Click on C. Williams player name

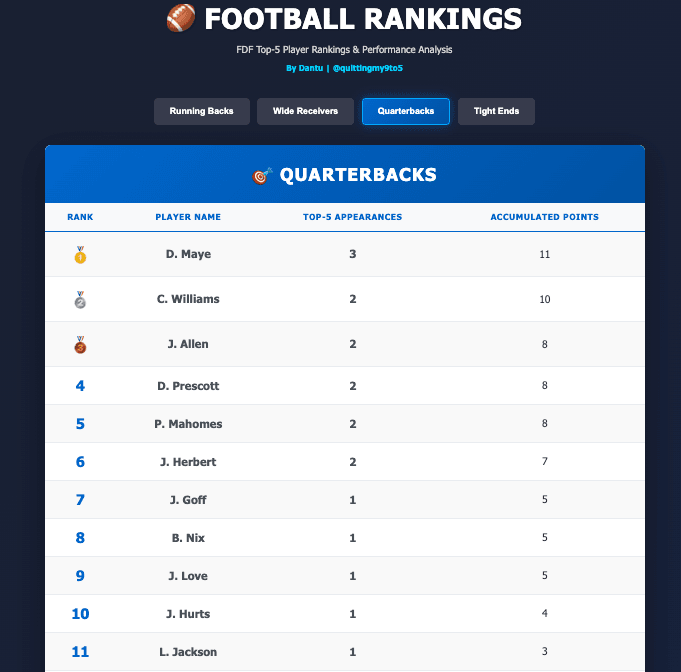pos(188,300)
